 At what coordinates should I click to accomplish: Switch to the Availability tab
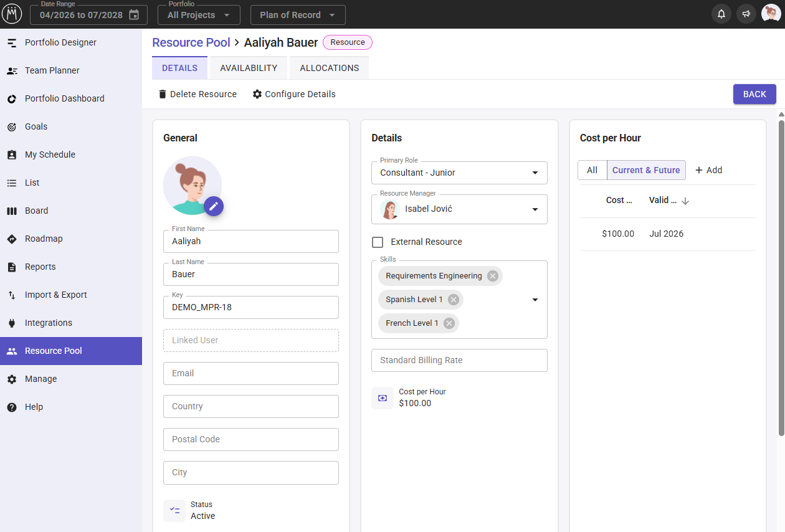tap(249, 68)
